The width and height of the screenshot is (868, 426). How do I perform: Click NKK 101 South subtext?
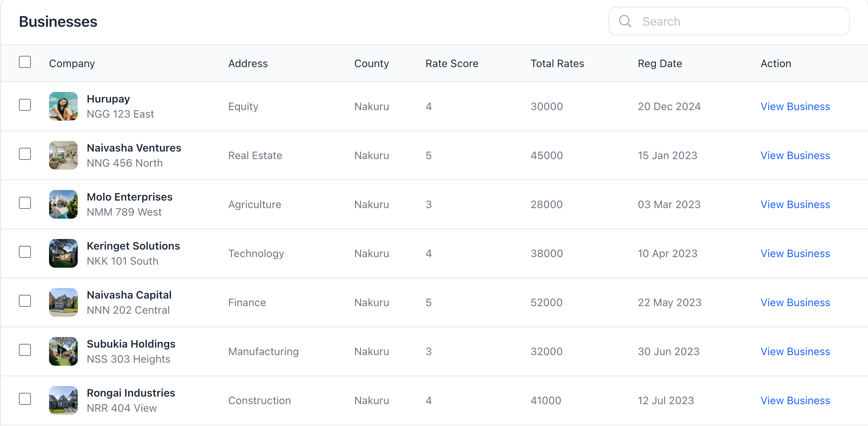click(123, 261)
